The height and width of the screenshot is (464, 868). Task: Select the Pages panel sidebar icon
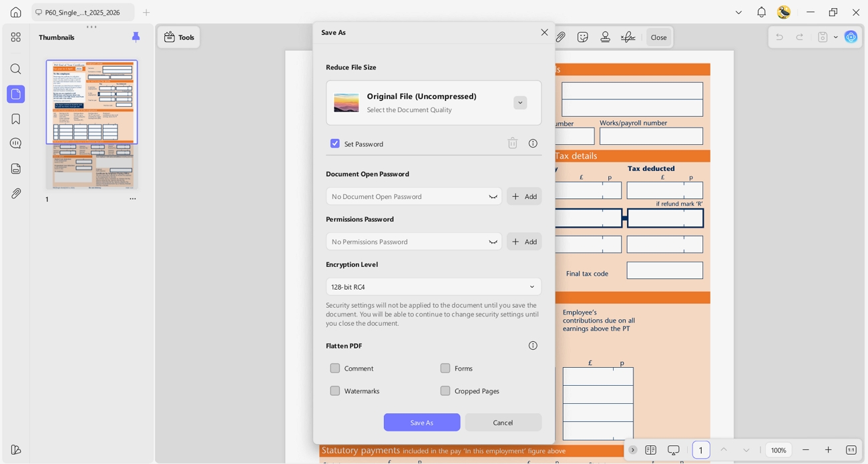coord(16,94)
